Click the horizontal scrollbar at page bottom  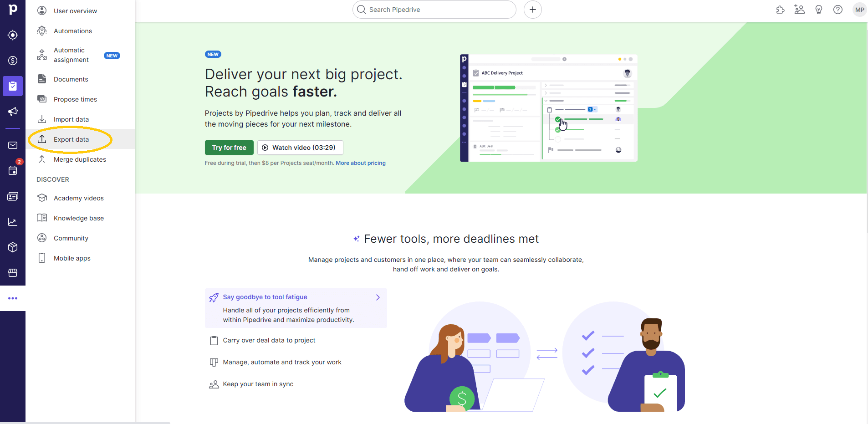pos(85,423)
